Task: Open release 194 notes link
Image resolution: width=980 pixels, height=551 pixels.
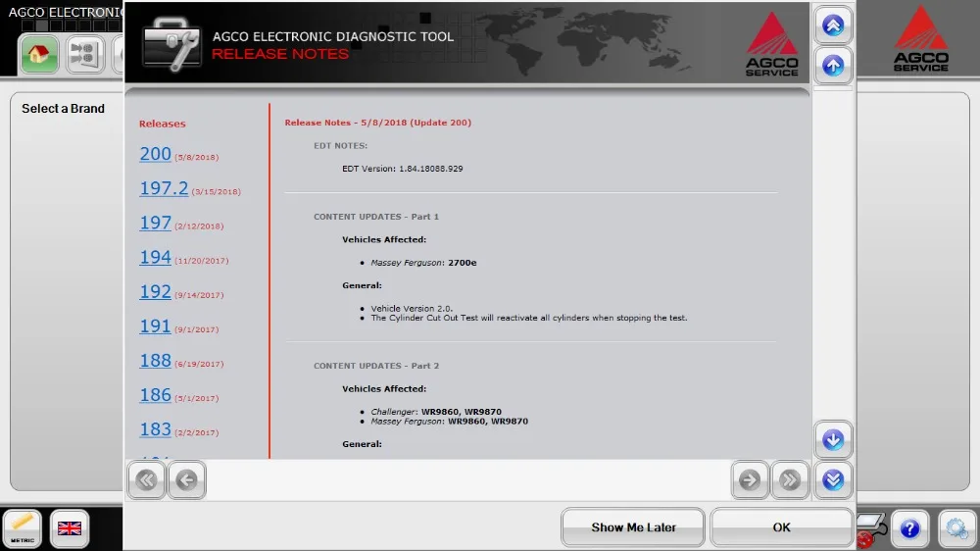Action: (x=155, y=257)
